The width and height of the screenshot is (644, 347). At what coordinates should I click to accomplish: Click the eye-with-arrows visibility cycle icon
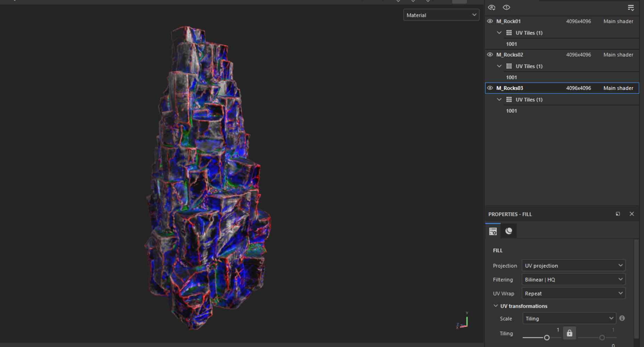(492, 7)
